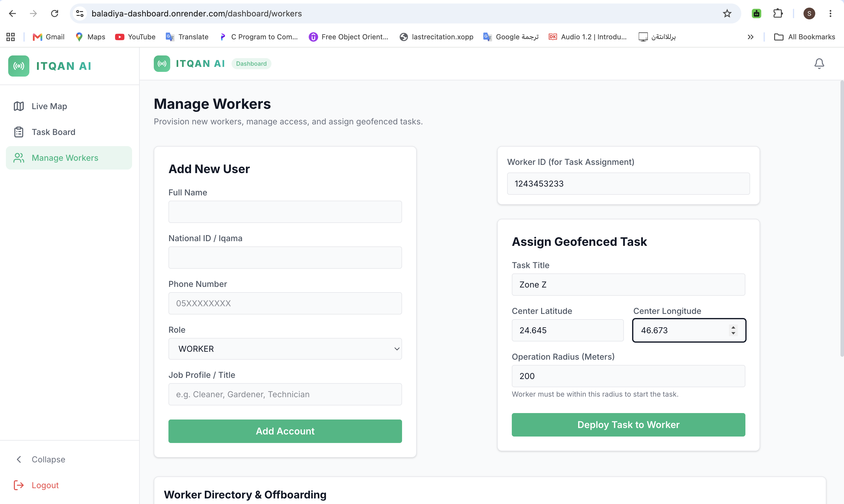Focus the Task Title field
Screen dimensions: 844x504
[628, 285]
